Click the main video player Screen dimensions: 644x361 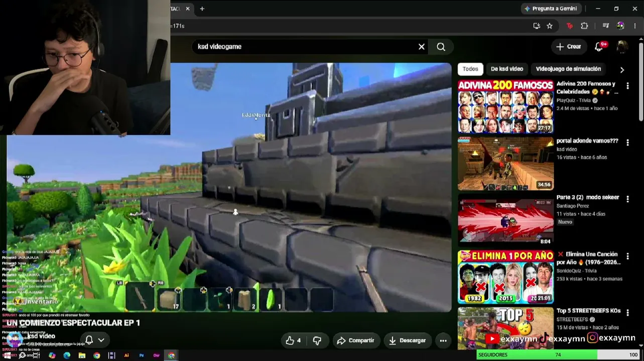click(x=229, y=188)
